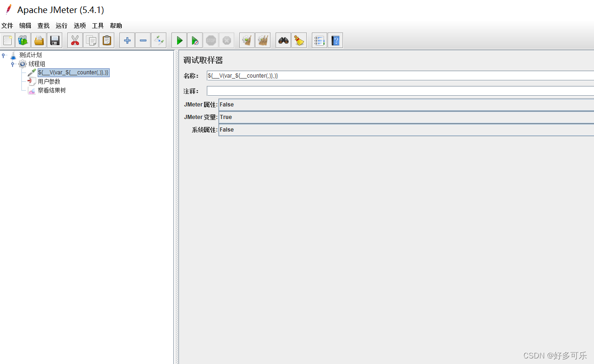
Task: Open the Templates toolbar icon
Action: pyautogui.click(x=23, y=40)
